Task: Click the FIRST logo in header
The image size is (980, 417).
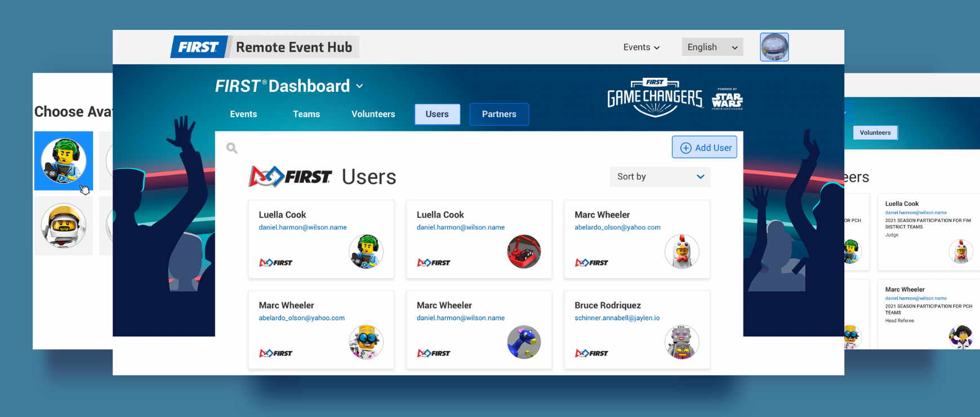Action: coord(199,47)
